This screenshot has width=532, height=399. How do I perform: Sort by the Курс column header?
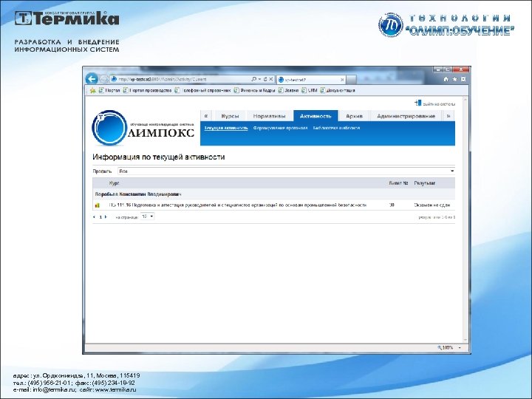click(x=114, y=183)
